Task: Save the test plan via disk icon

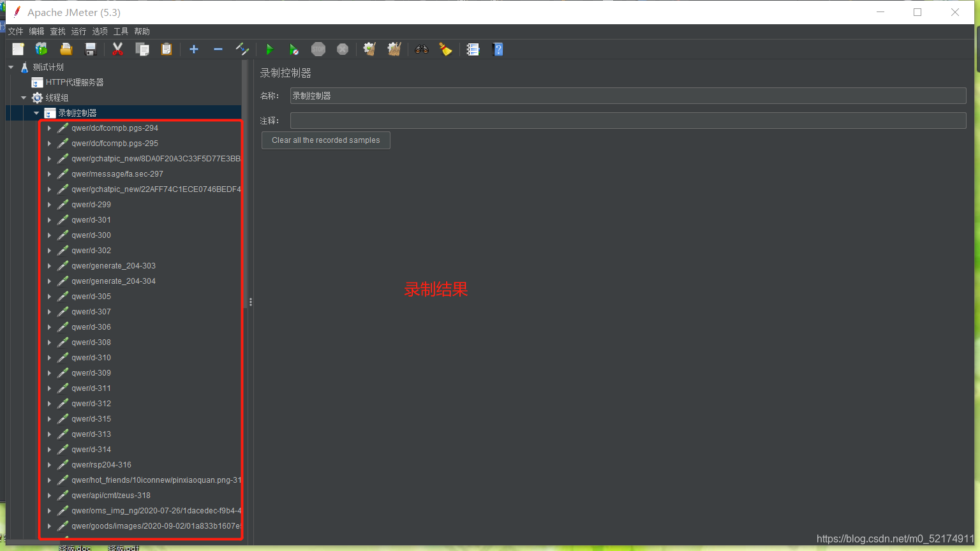Action: point(91,49)
